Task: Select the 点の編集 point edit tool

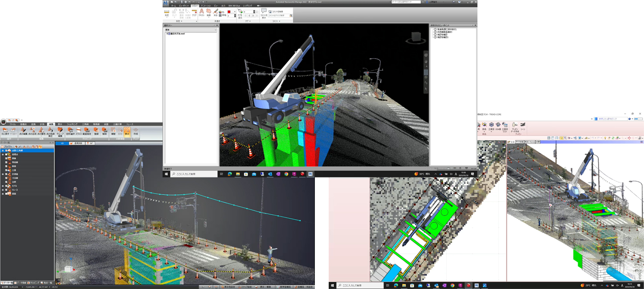Action: coord(23,131)
